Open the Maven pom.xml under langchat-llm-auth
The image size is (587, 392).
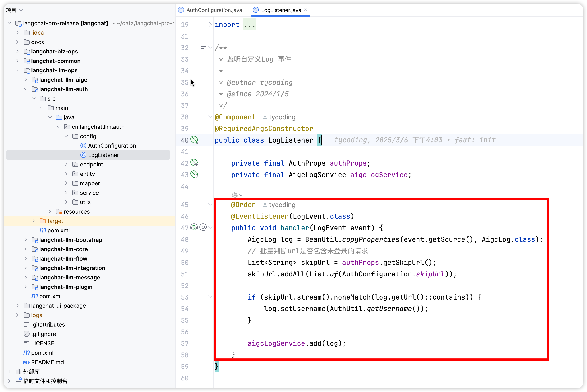58,230
